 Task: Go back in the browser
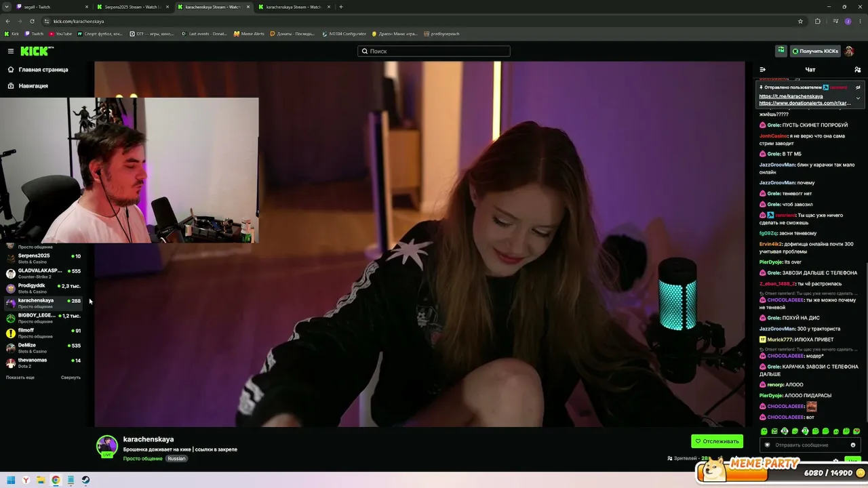(x=7, y=21)
